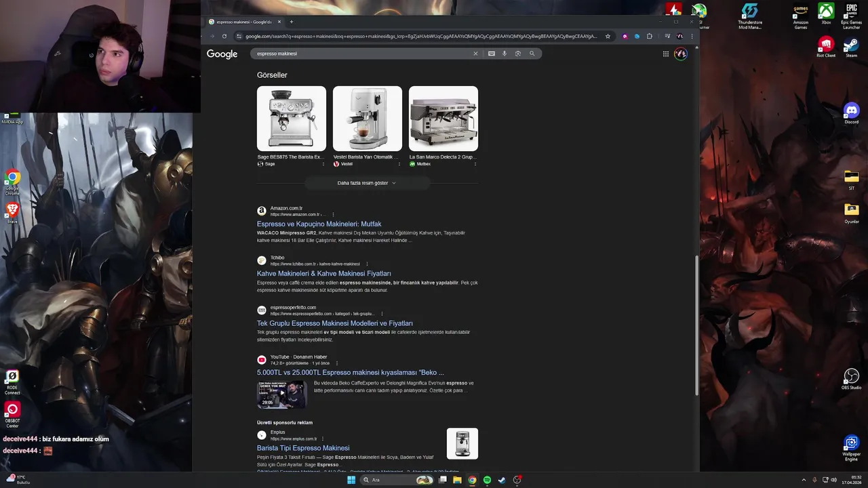Open Spotify from the taskbar
868x488 pixels.
click(487, 480)
